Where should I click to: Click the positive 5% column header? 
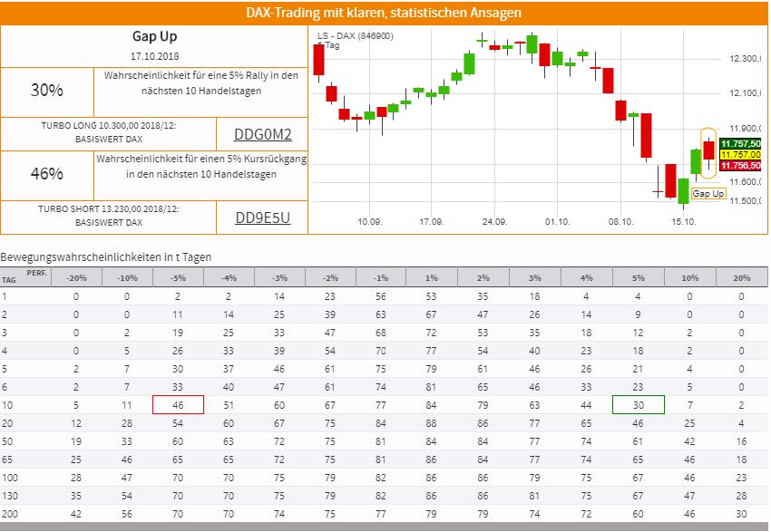click(x=638, y=277)
